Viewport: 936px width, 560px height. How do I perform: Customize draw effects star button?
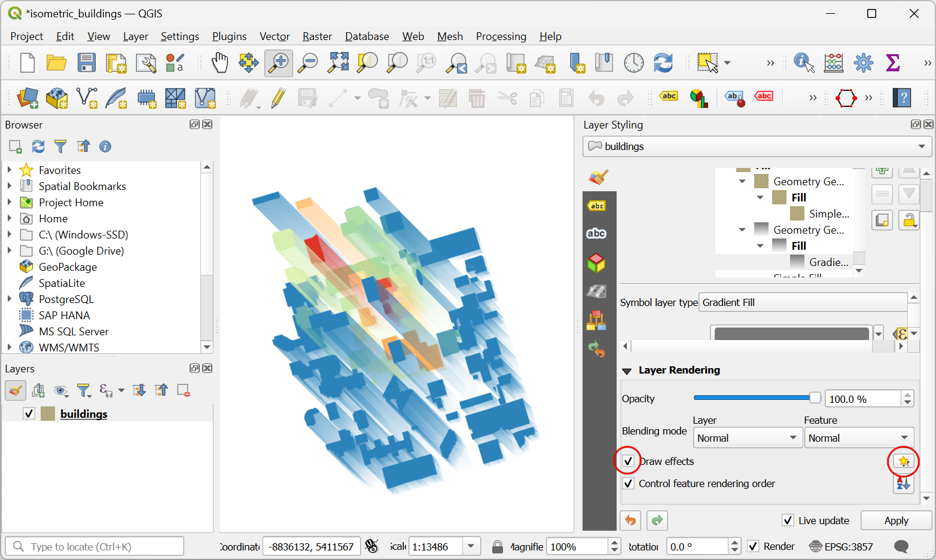[903, 461]
